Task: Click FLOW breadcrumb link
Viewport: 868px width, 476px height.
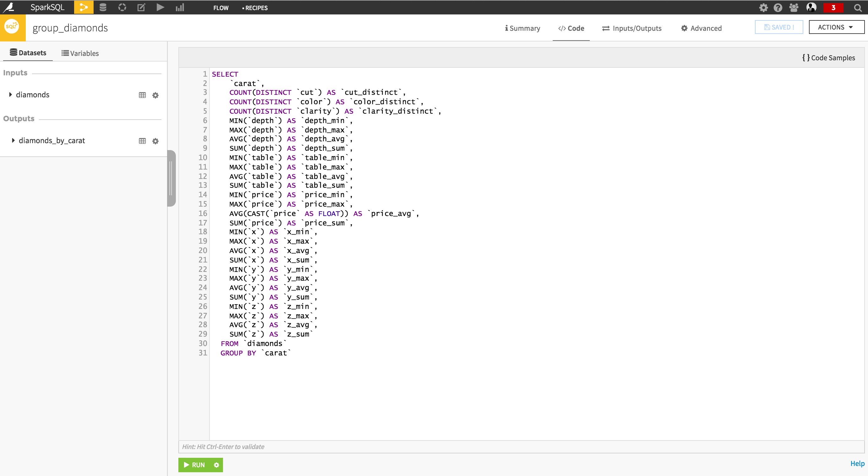Action: [x=221, y=8]
